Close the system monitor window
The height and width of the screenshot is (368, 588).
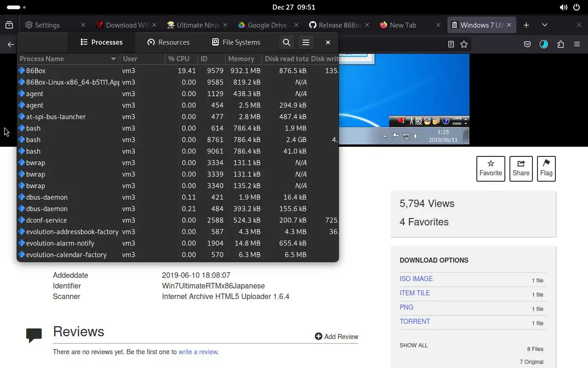[328, 42]
